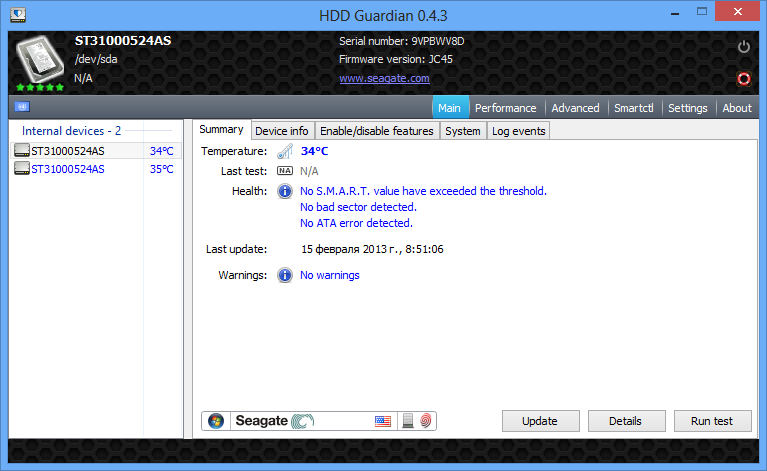This screenshot has height=471, width=767.
Task: Select the Summary tab
Action: (x=221, y=130)
